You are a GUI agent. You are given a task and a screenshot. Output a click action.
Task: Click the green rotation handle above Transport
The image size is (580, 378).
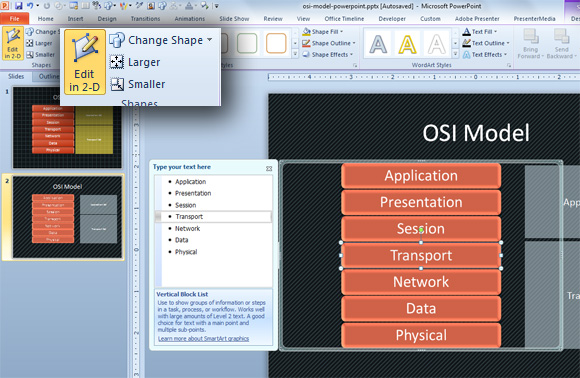(x=421, y=230)
